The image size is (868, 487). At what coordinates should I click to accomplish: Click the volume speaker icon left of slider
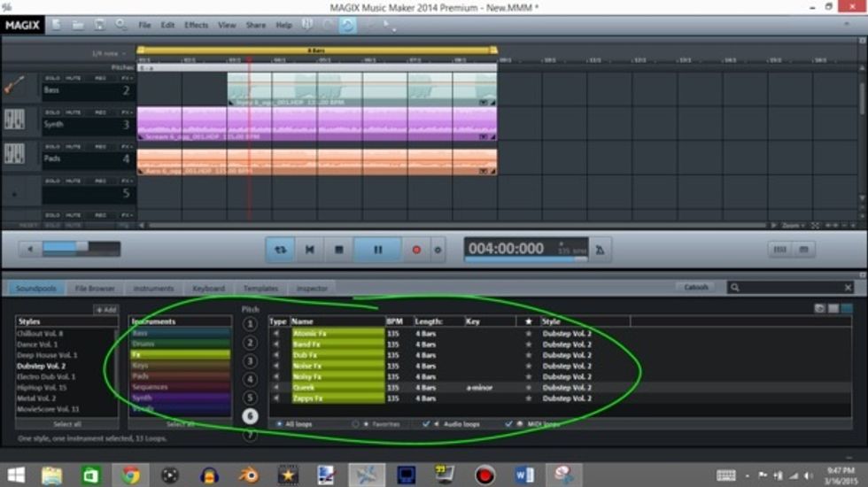coord(30,249)
